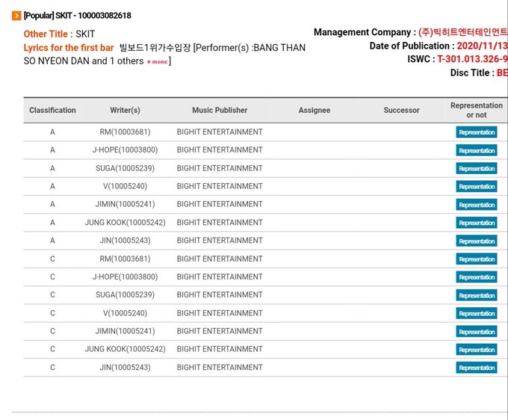Screen dimensions: 508x420
Task: Click writer JIMIN(10005241) in classification A row
Action: coord(125,204)
